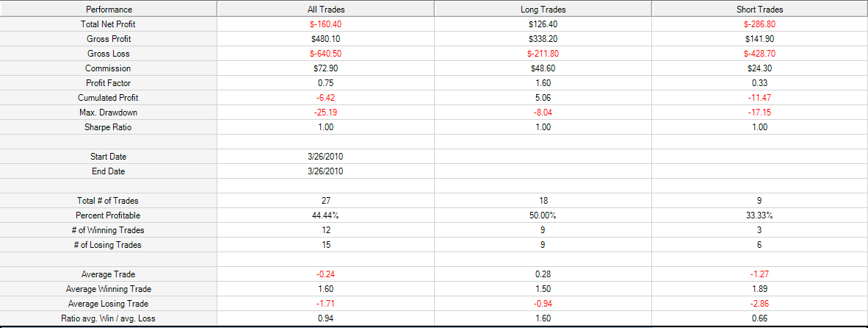Select the Average Losing Trade label
This screenshot has width=868, height=328.
click(x=108, y=304)
